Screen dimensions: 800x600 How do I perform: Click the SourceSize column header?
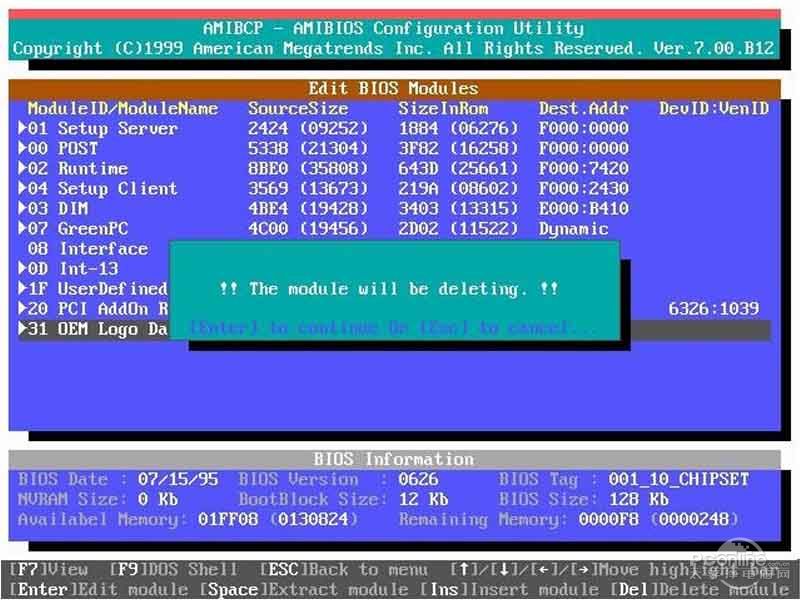pos(298,108)
